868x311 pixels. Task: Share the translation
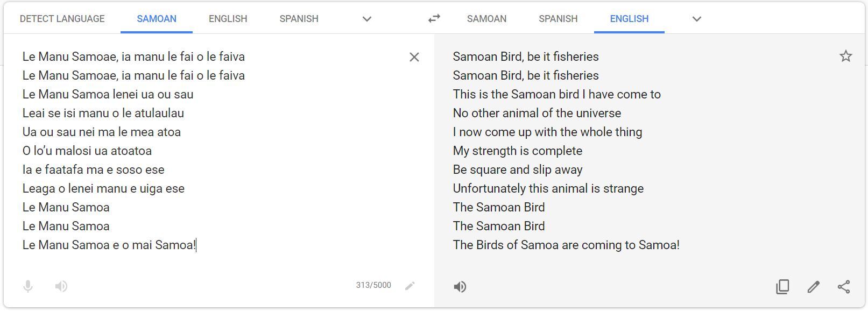pos(844,287)
